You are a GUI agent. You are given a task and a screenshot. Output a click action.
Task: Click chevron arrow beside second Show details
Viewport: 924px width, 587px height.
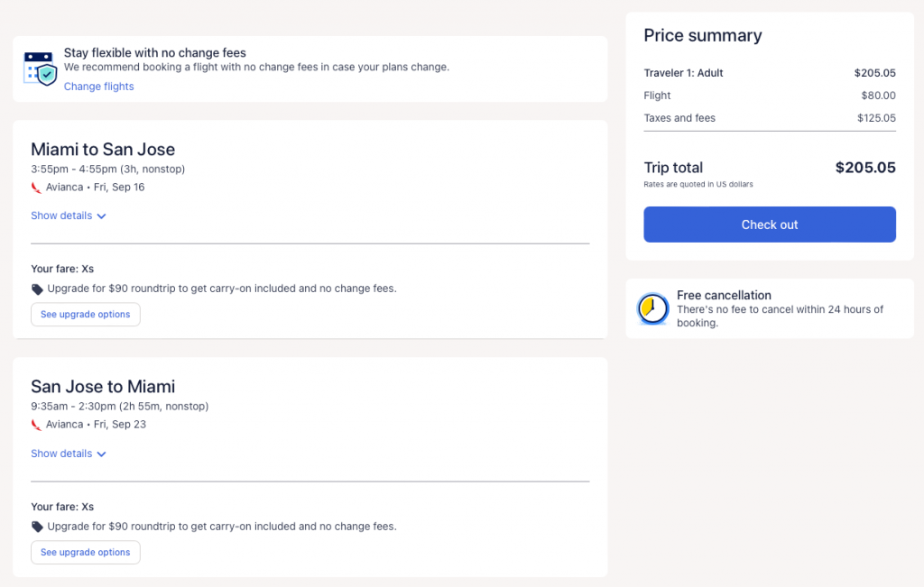[101, 454]
